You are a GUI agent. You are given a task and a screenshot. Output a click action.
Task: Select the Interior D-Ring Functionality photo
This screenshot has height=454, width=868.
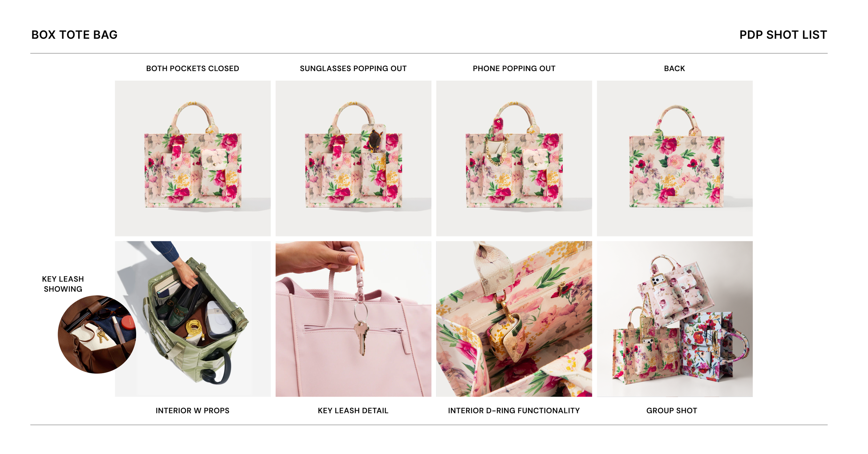514,319
